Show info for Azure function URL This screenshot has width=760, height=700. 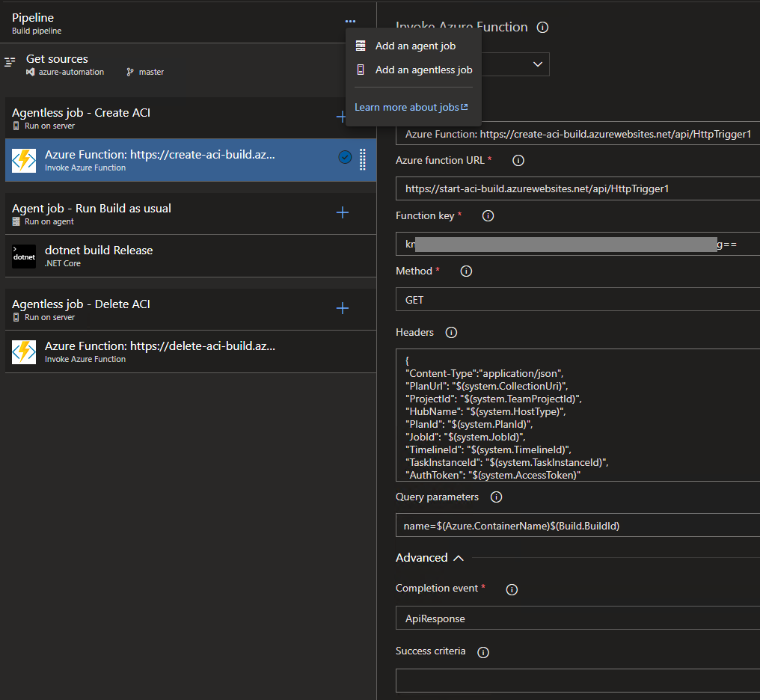pyautogui.click(x=518, y=160)
